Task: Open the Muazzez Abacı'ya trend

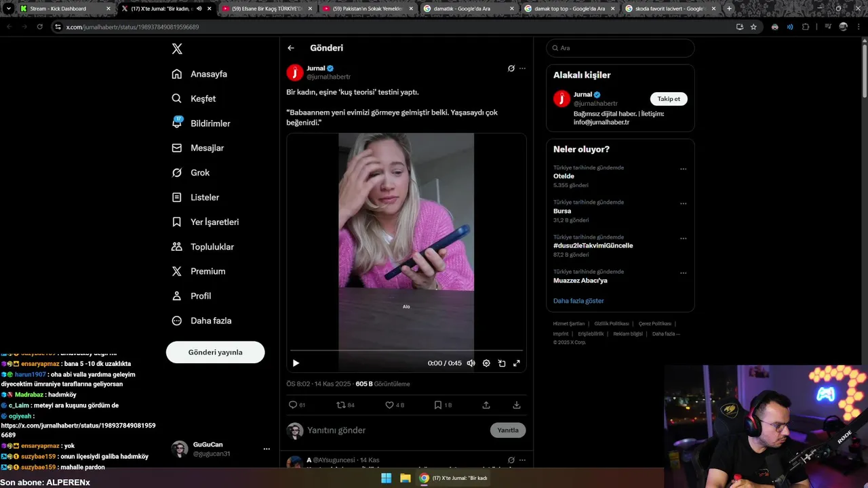Action: (x=580, y=281)
